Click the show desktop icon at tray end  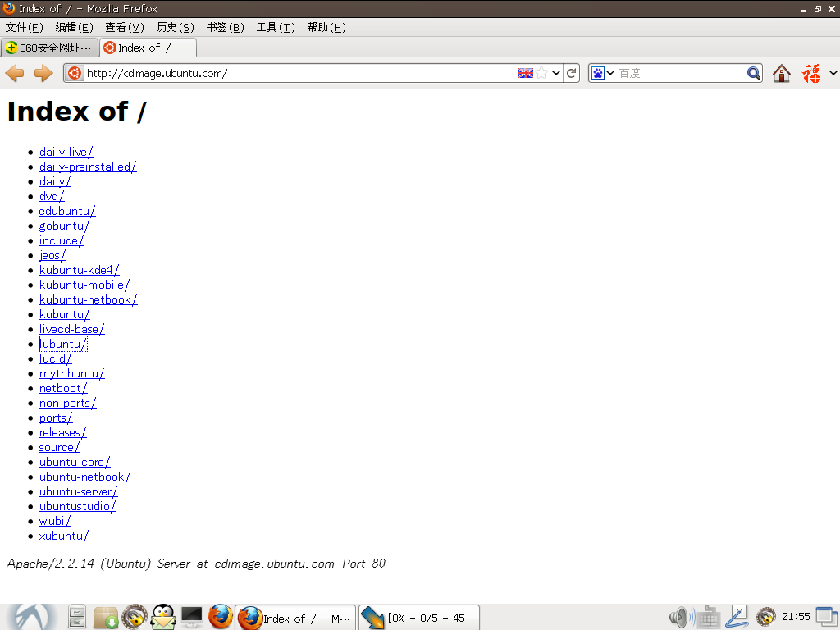827,617
